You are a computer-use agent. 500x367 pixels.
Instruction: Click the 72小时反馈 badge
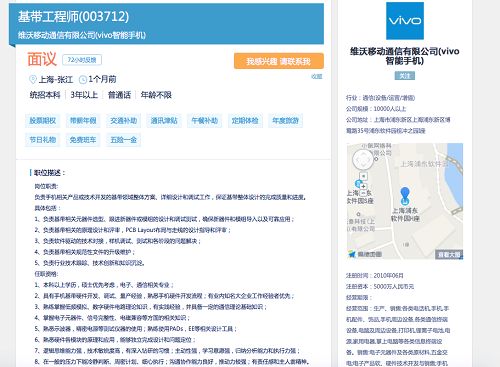point(82,60)
